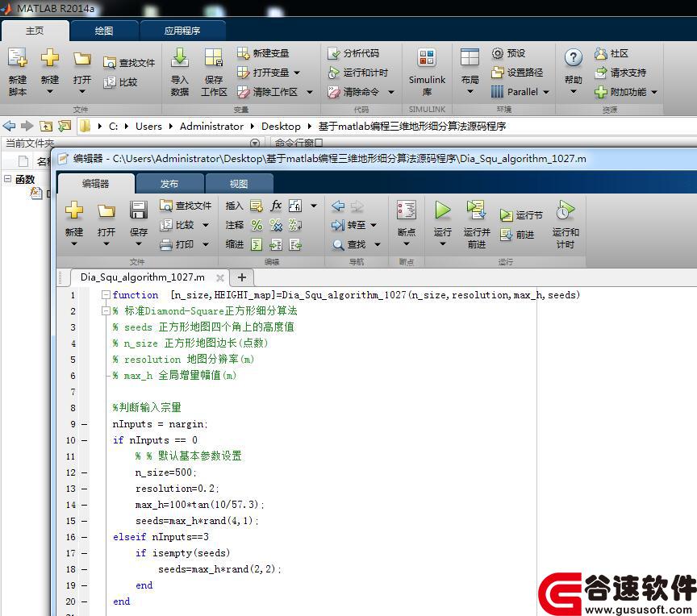Click the Layout (布局) icon
The image size is (697, 616).
(470, 58)
